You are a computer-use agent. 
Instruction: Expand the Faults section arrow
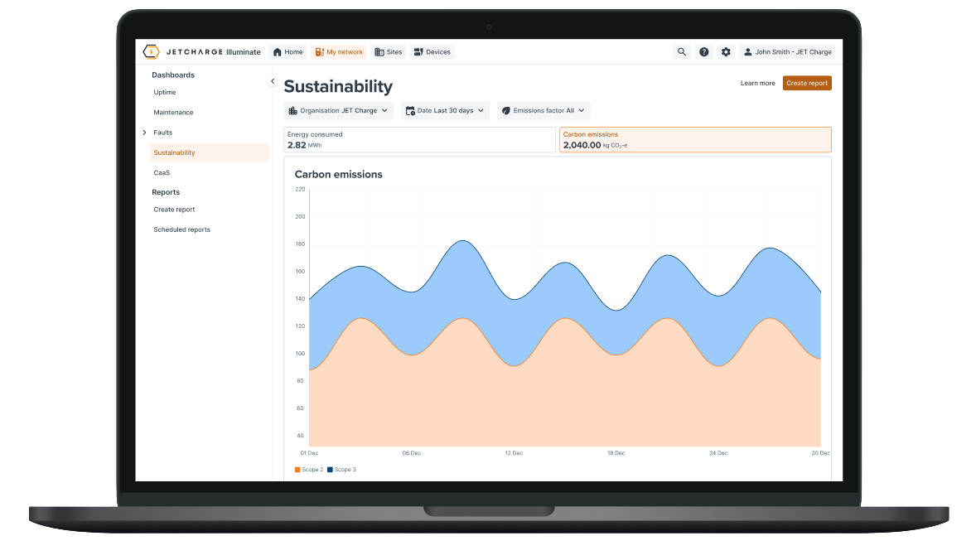pos(144,133)
